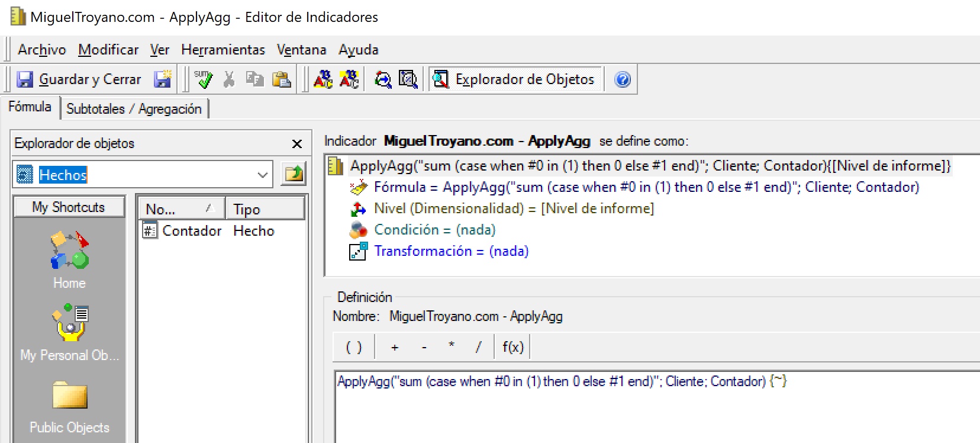Open the Ayuda menu
Image resolution: width=980 pixels, height=443 pixels.
click(359, 50)
